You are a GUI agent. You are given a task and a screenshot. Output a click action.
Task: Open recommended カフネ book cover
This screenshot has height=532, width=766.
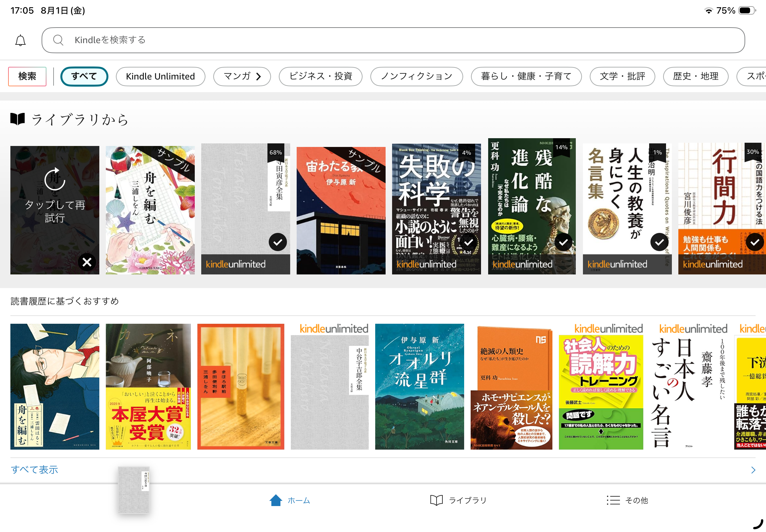tap(148, 387)
